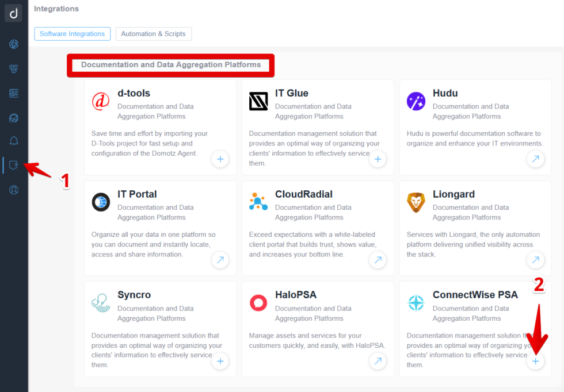564x392 pixels.
Task: Click the Domotz logo at top of sidebar
Action: pyautogui.click(x=13, y=13)
